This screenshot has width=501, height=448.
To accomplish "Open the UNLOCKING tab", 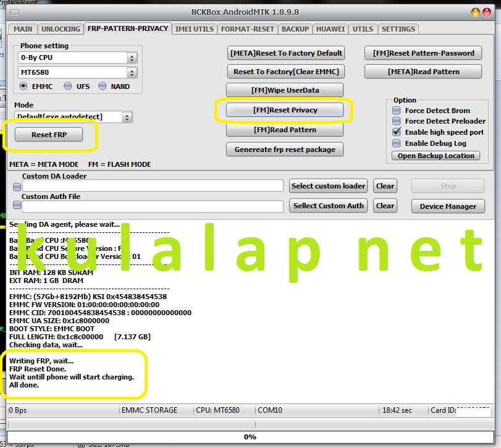I will (x=61, y=29).
